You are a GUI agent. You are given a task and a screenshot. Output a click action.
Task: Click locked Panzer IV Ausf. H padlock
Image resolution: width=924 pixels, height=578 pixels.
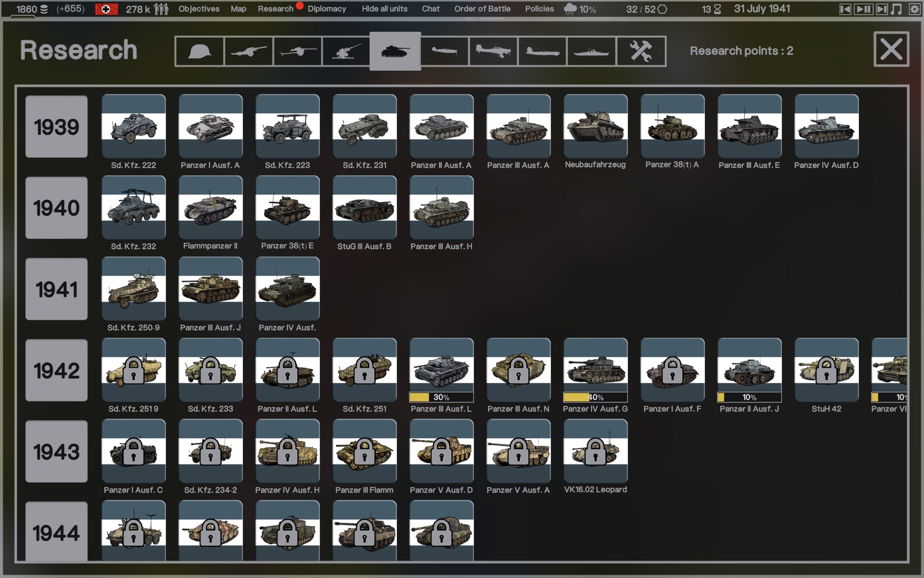pos(288,452)
